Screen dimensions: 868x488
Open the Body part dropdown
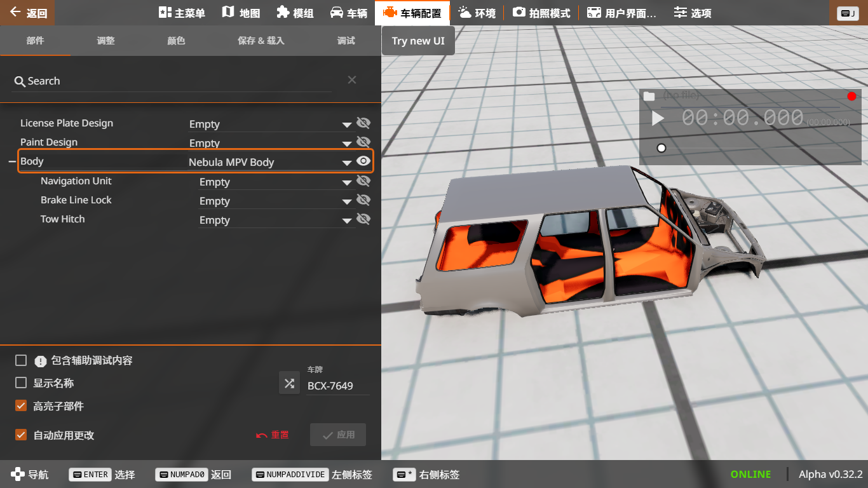point(271,162)
